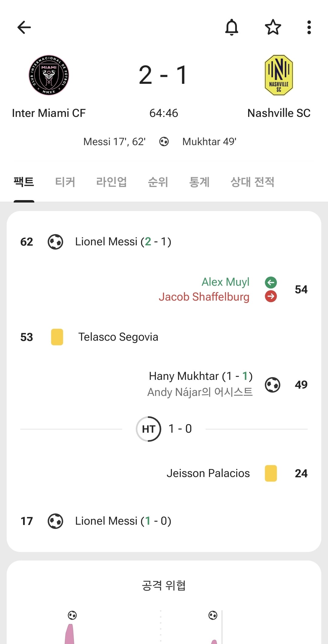328x644 pixels.
Task: Open Nashville SC team crest
Action: click(x=278, y=75)
